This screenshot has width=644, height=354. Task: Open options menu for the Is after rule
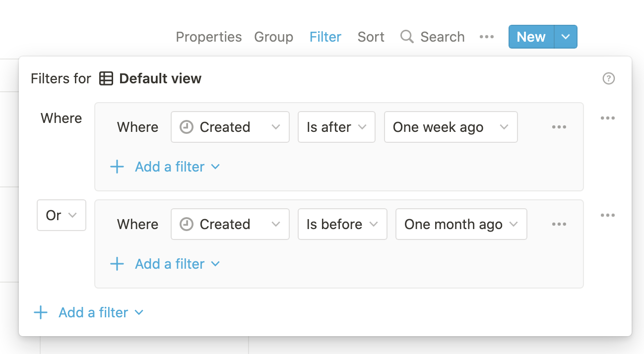pos(559,127)
